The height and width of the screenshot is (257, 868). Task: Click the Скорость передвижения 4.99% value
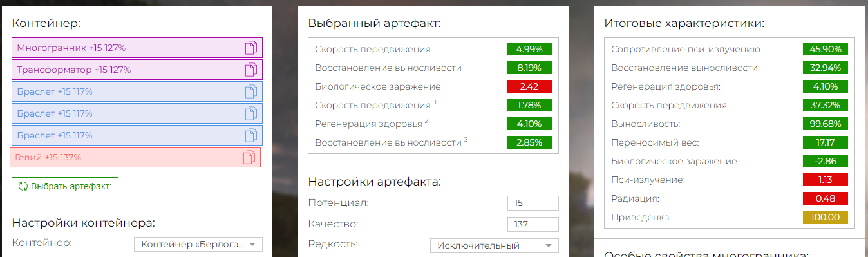tap(529, 49)
